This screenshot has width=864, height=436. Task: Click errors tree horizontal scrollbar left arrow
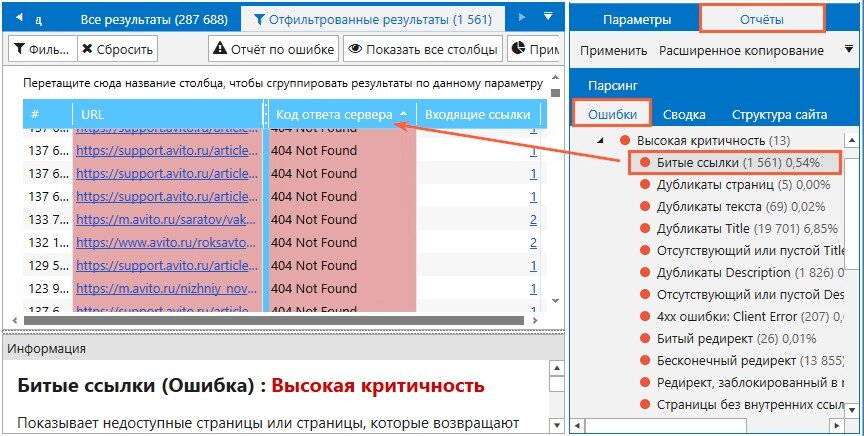tap(578, 426)
